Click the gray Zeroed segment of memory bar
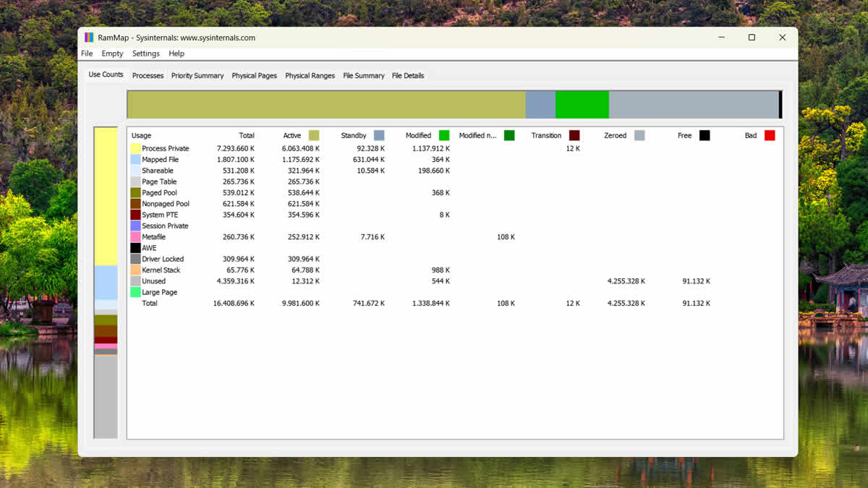868x488 pixels. coord(694,104)
